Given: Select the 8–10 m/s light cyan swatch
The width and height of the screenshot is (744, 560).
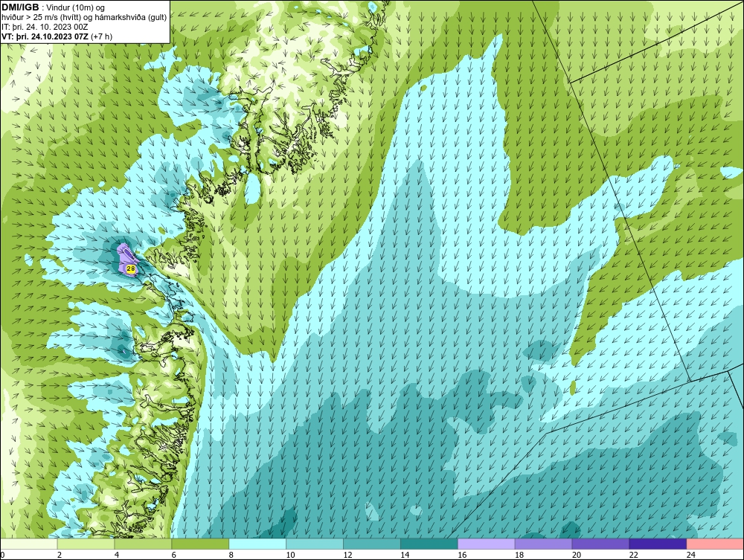Looking at the screenshot, I should click(257, 544).
